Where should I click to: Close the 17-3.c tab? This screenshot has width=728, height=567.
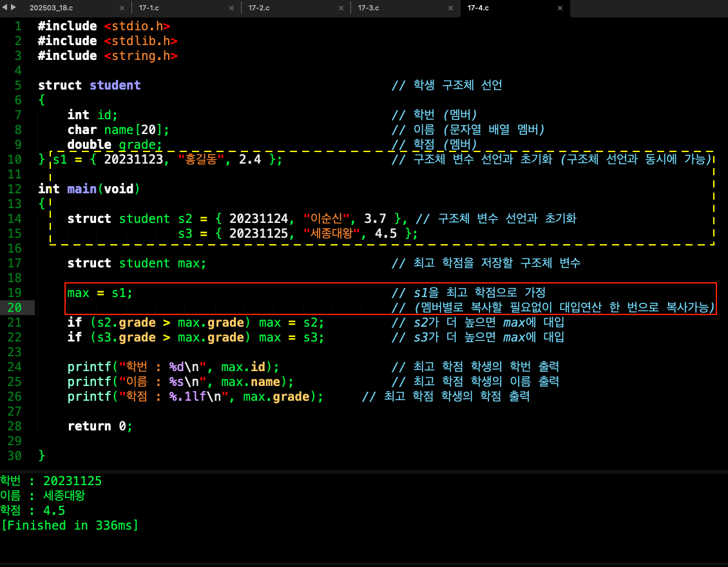click(x=450, y=8)
